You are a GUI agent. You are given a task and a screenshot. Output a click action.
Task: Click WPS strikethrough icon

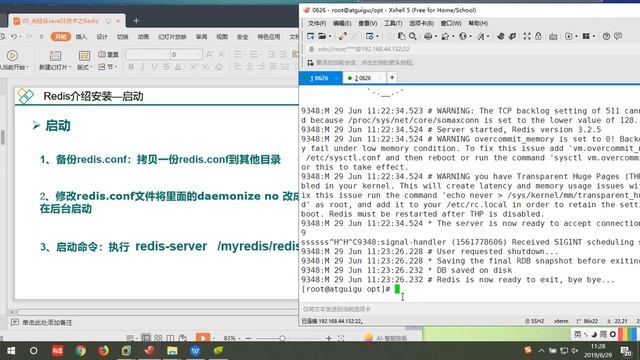(166, 67)
